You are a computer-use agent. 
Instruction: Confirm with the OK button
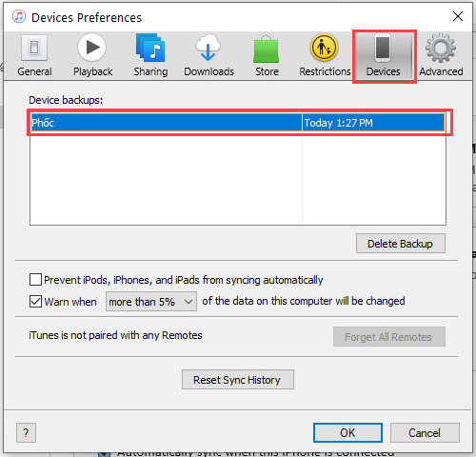coord(347,432)
